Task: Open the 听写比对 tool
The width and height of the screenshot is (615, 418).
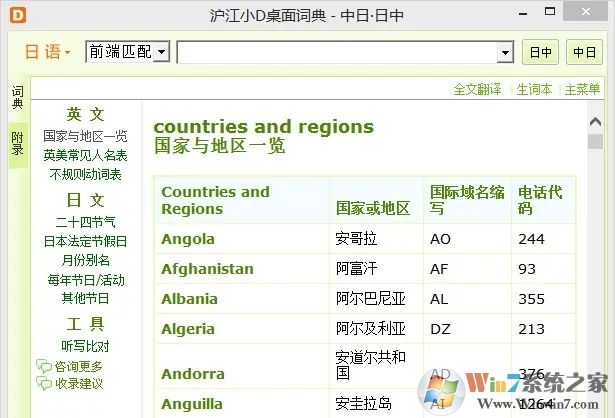Action: point(86,346)
